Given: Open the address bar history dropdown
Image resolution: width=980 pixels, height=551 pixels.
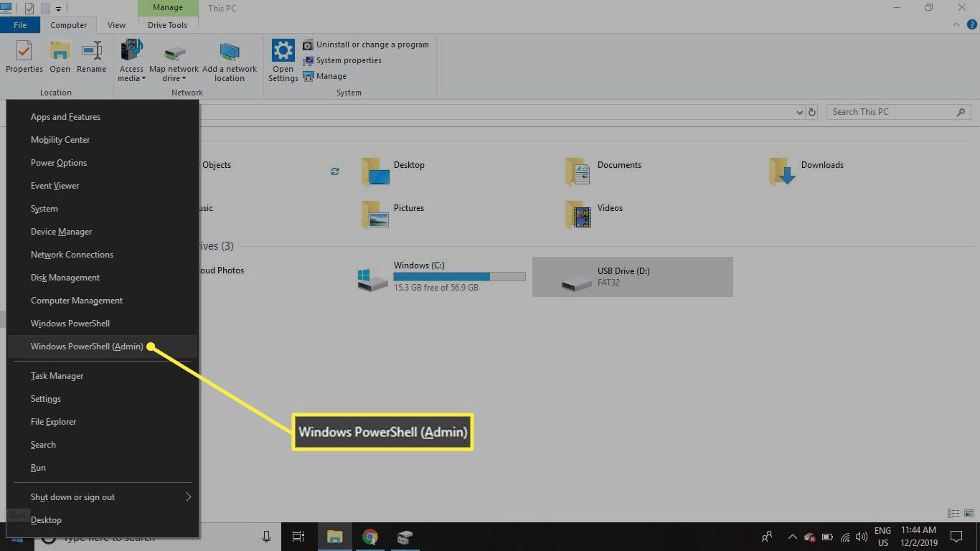Looking at the screenshot, I should point(800,112).
